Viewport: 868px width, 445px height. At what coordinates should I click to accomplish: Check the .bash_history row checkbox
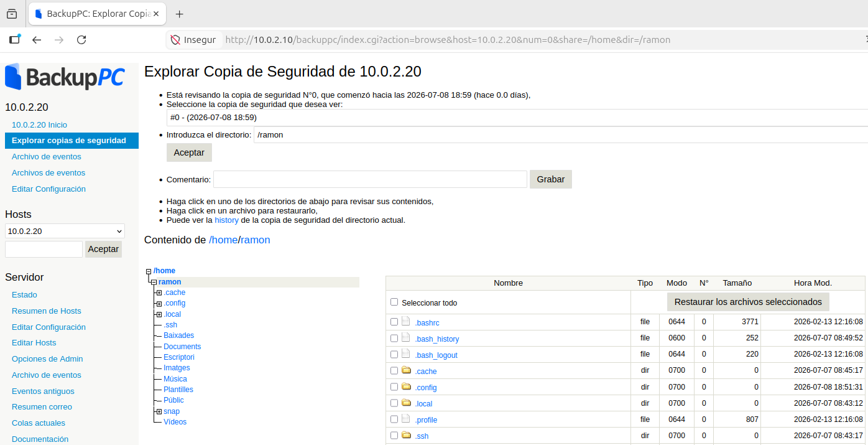pos(394,338)
